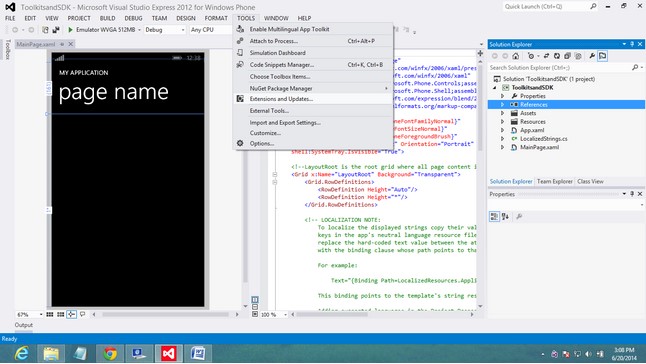Screen dimensions: 646x364
Task: Open the Output panel tab
Action: [x=23, y=325]
